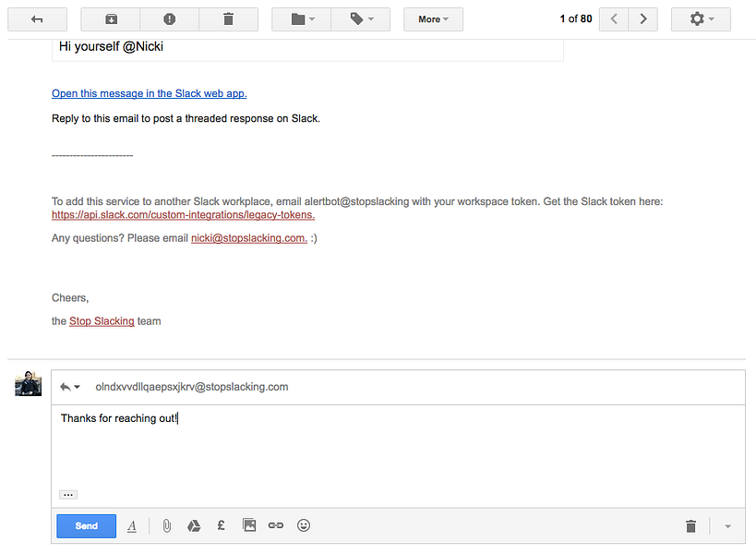Report this email as spam
Screen dimensions: 756x554
pos(169,19)
